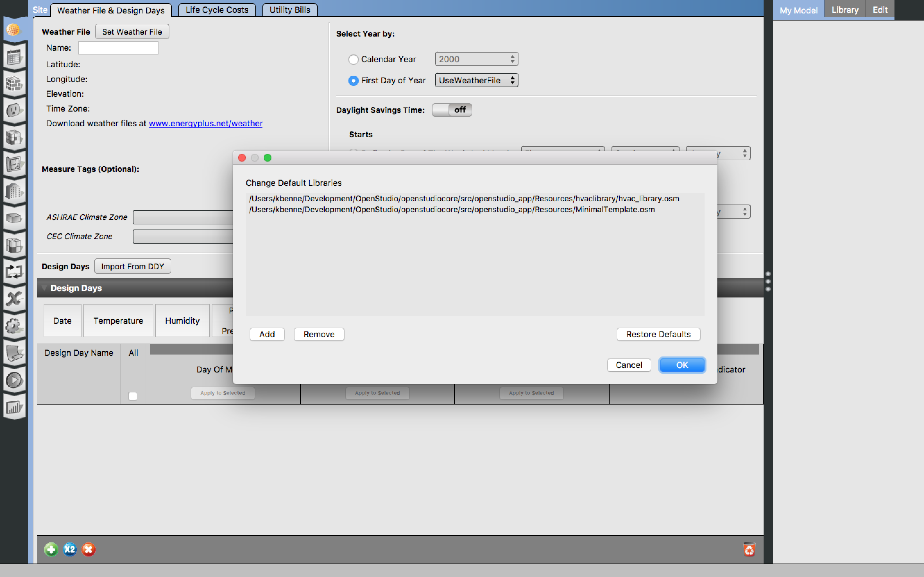This screenshot has width=924, height=577.
Task: Switch to the Life Cycle Costs tab
Action: [217, 10]
